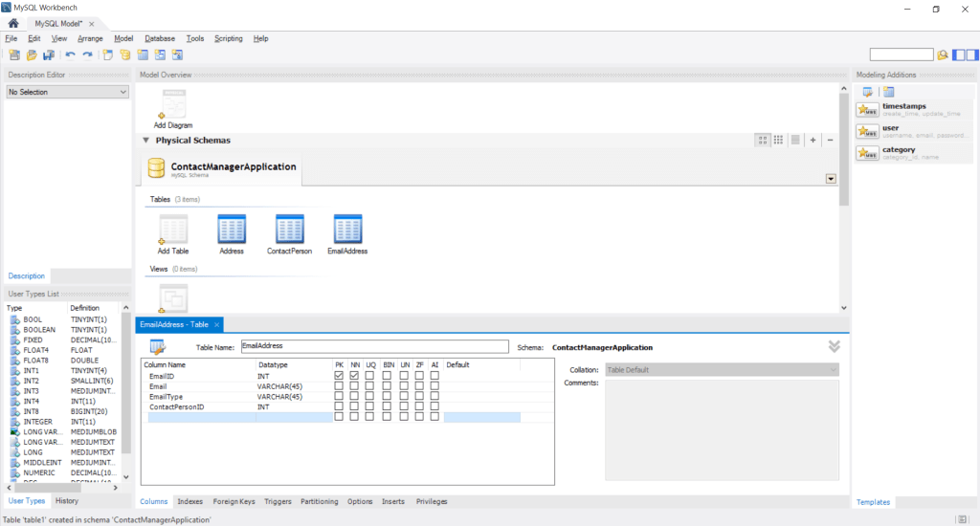This screenshot has height=526, width=980.
Task: Create a new model from the toolbar
Action: pyautogui.click(x=14, y=55)
